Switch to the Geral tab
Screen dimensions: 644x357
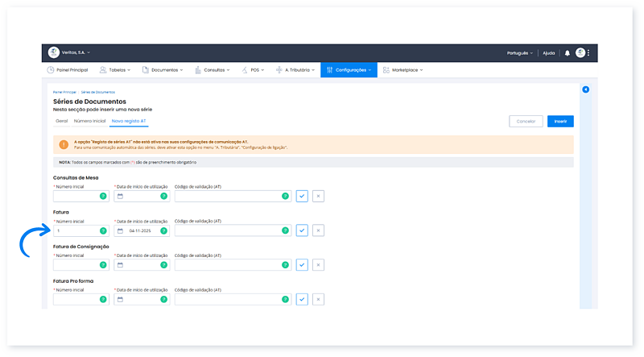(61, 121)
